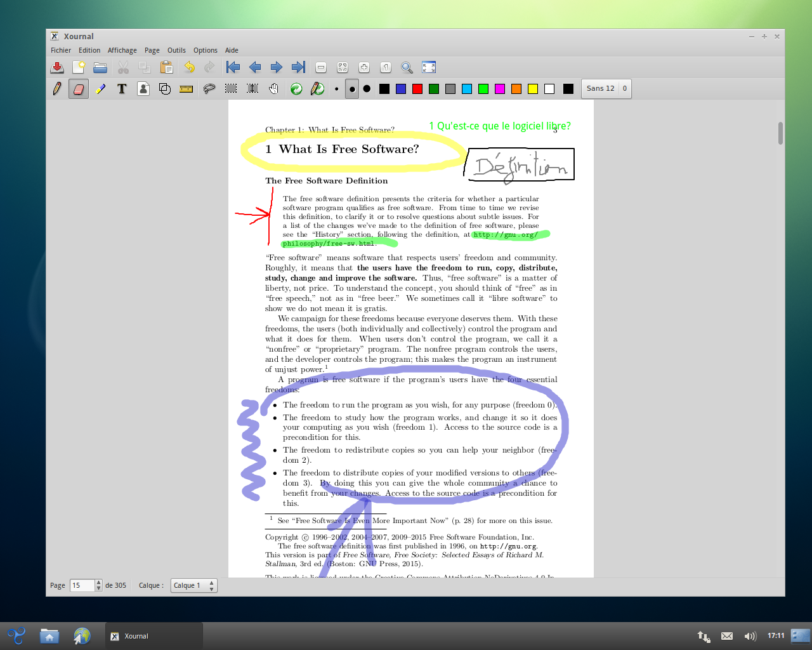This screenshot has height=650, width=812.
Task: Select the Highlighter tool
Action: tap(100, 89)
